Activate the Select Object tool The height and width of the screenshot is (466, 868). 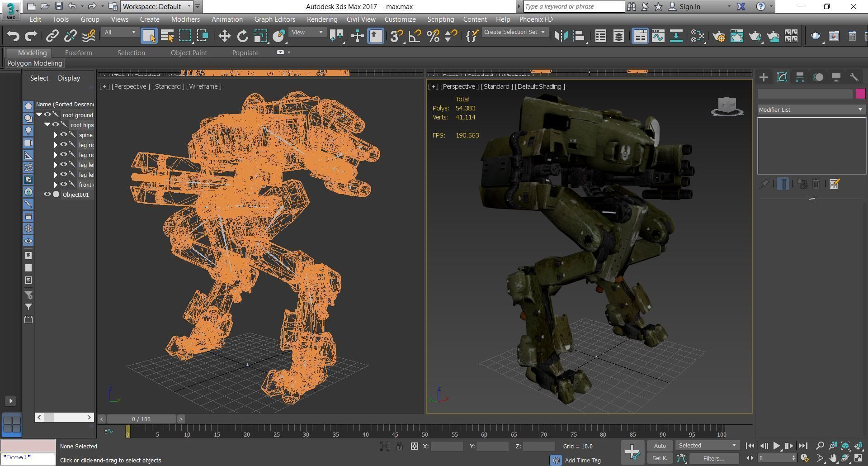point(149,36)
